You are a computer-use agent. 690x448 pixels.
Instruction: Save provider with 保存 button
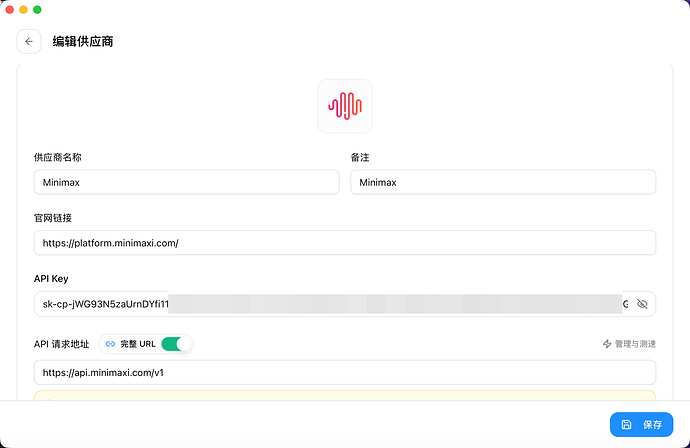coord(641,425)
